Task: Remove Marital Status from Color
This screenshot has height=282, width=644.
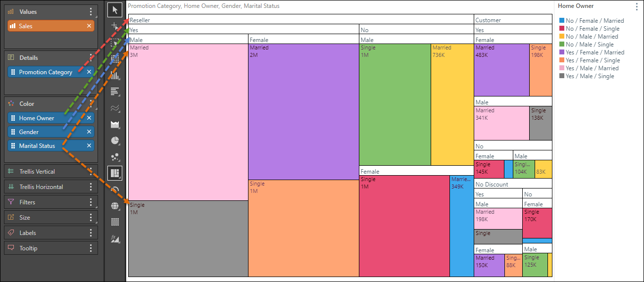Action: [89, 146]
